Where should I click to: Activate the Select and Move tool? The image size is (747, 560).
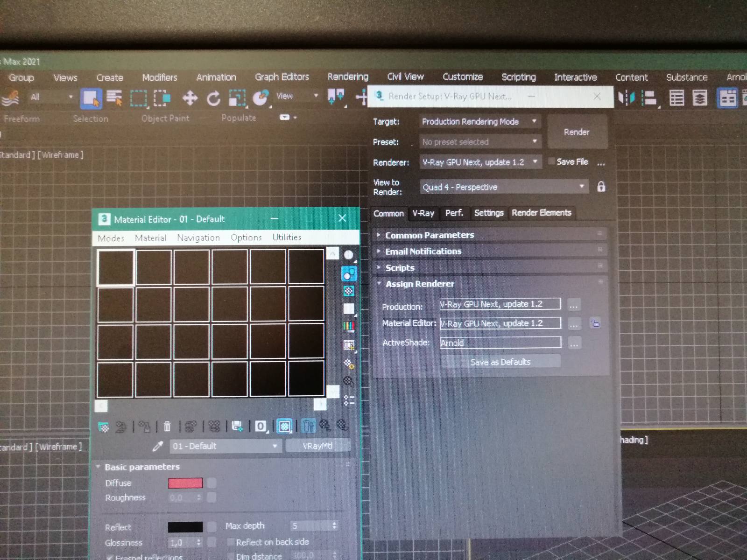coord(190,98)
